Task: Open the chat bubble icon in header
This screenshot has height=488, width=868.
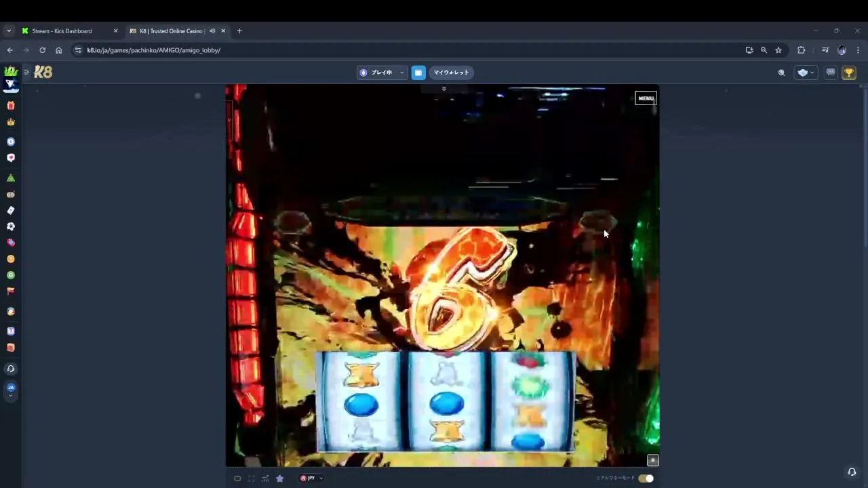Action: [831, 73]
